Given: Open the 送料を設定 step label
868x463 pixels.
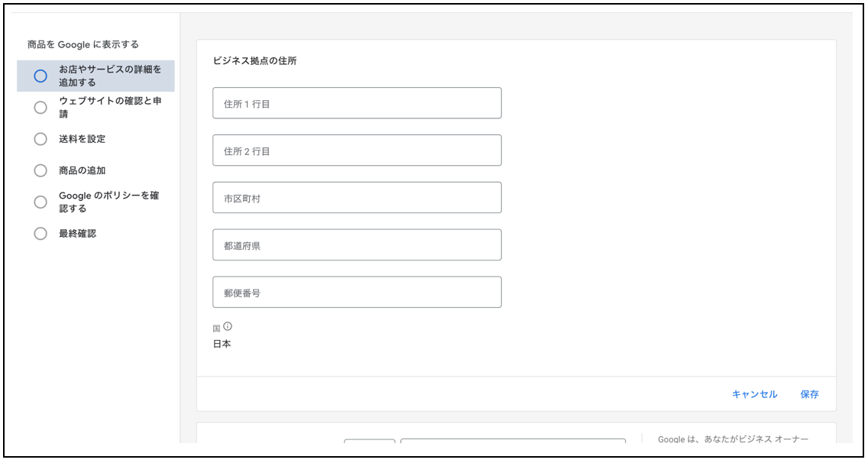Looking at the screenshot, I should pyautogui.click(x=83, y=139).
